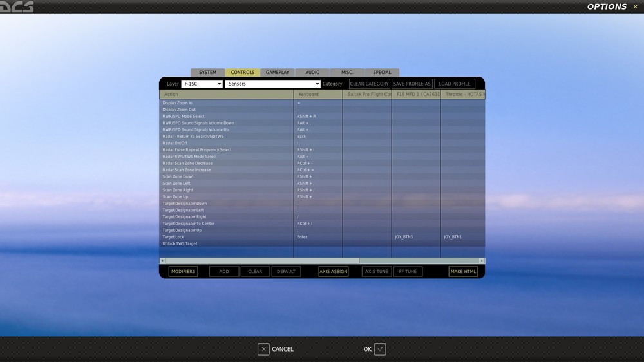Close Options with the yellow X icon
The image size is (644, 362).
[635, 6]
